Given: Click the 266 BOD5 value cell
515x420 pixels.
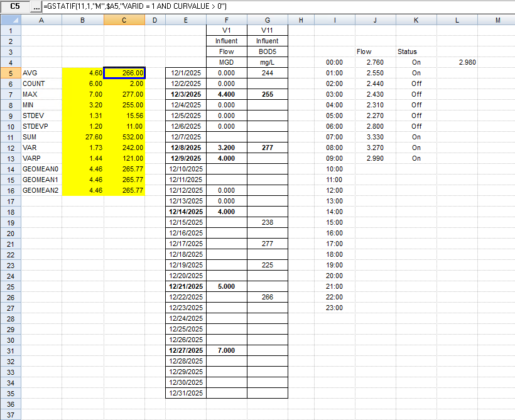Looking at the screenshot, I should coord(268,297).
